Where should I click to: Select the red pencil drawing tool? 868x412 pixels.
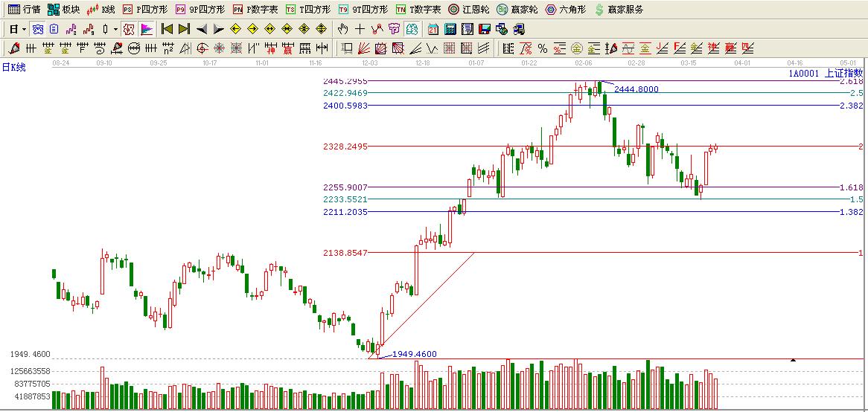click(13, 48)
